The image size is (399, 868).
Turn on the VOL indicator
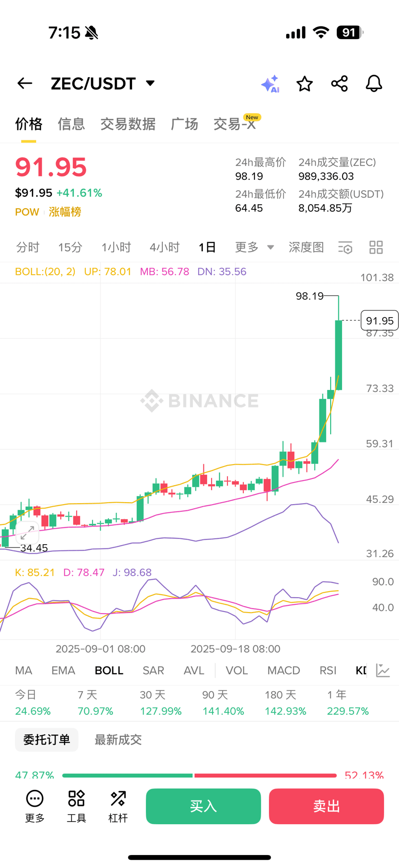coord(237,670)
